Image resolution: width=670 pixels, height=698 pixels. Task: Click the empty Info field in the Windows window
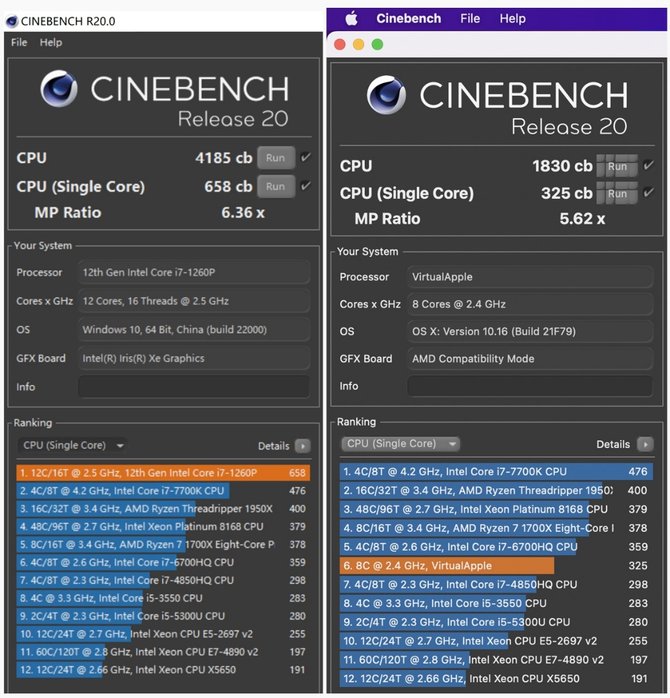click(193, 387)
